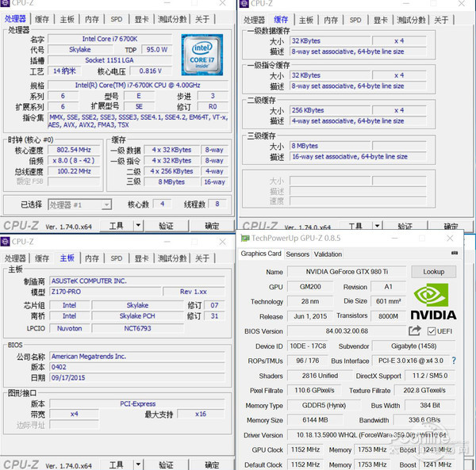Click the core speed 802.54 MHz value
476x470 pixels.
(74, 150)
